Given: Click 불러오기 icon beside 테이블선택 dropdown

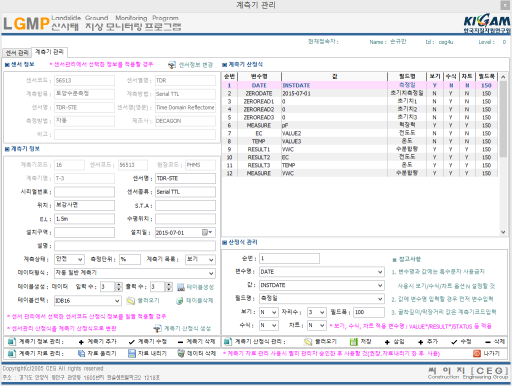Looking at the screenshot, I should tap(131, 301).
